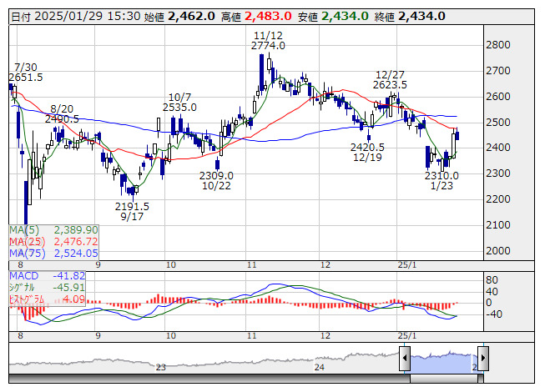This screenshot has width=545, height=392.
Task: Click the ヒストグラム legend label
Action: click(30, 299)
